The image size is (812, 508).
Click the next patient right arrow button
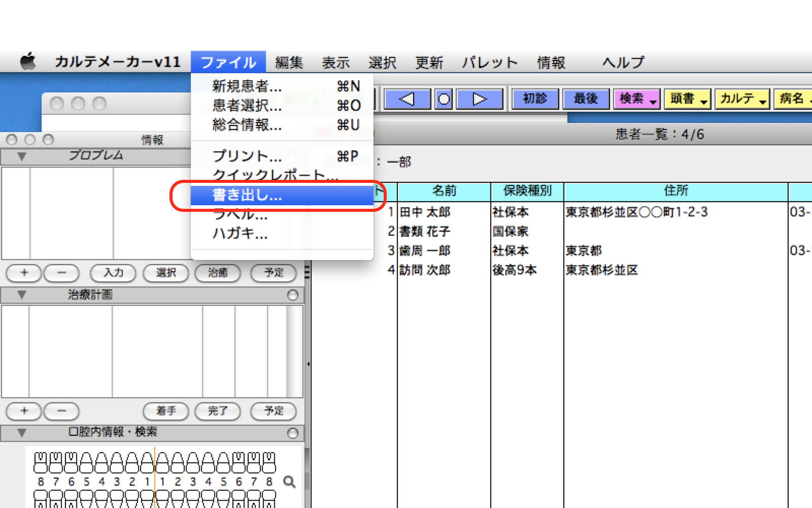pyautogui.click(x=480, y=99)
